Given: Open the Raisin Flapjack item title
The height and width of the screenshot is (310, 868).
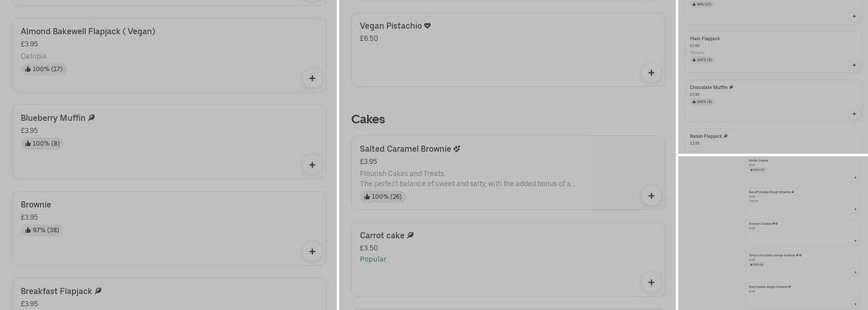Looking at the screenshot, I should point(706,136).
